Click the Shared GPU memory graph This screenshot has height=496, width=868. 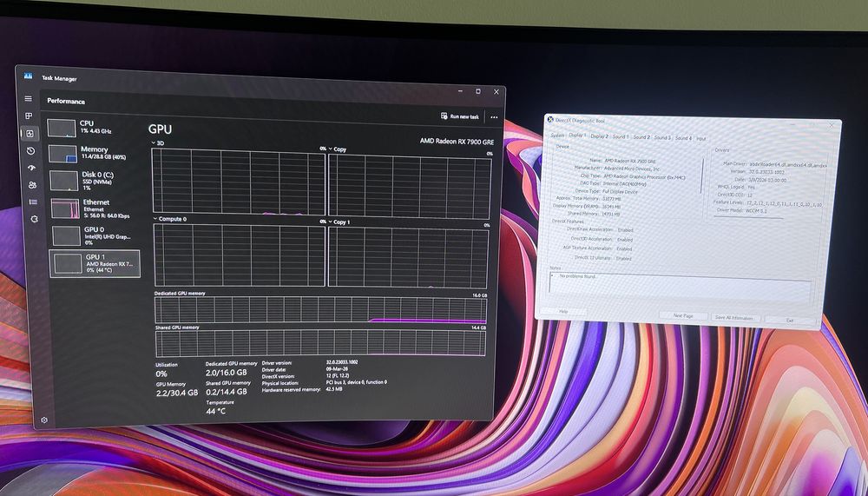320,343
